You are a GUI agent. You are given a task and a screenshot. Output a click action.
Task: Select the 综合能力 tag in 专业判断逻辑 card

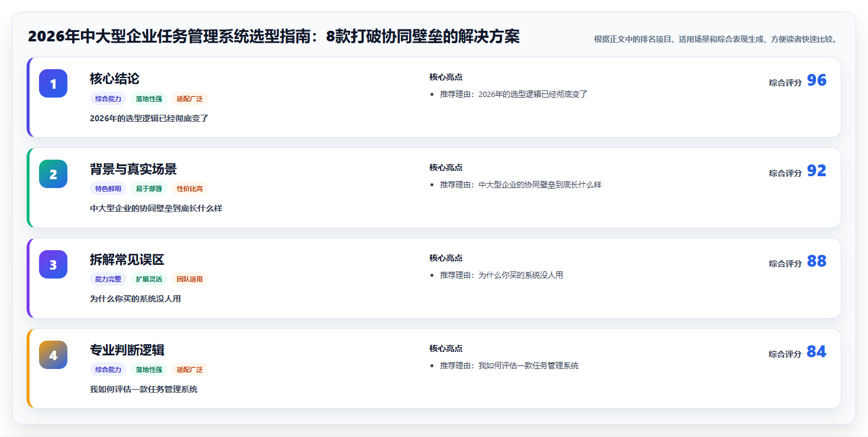point(108,370)
